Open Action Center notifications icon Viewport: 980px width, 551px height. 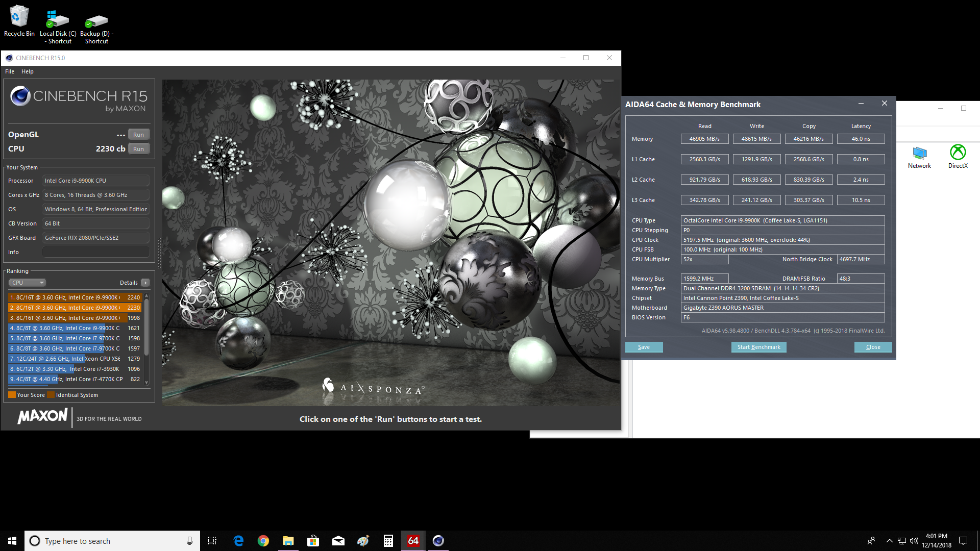pos(963,541)
